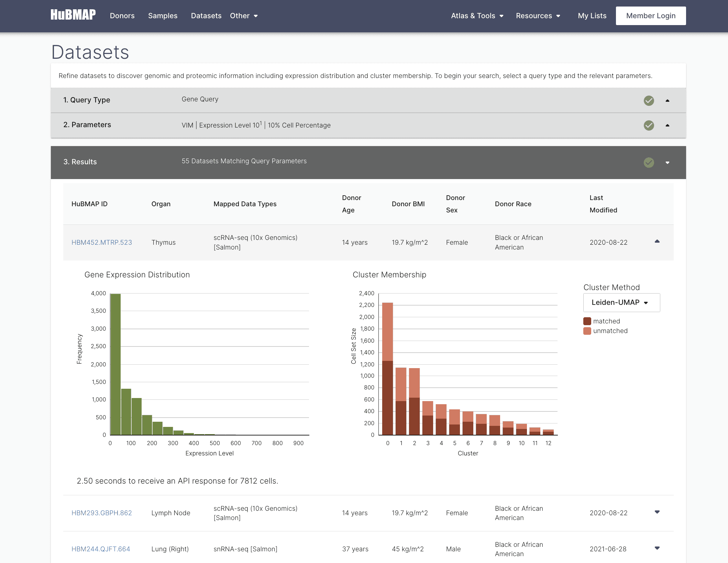Screen dimensions: 728x563
Task: Expand the HBM244.QJFT.664 Lung row
Action: pos(657,548)
